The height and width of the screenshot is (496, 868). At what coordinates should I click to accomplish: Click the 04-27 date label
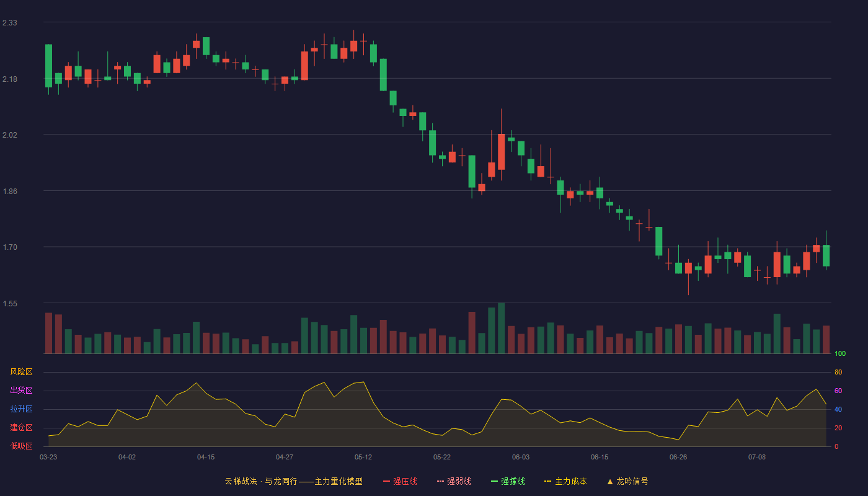point(285,457)
